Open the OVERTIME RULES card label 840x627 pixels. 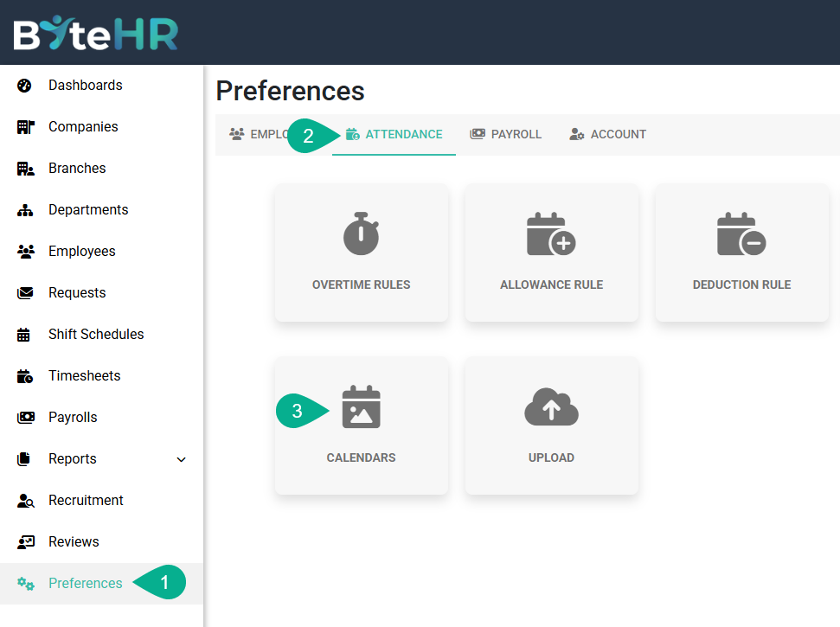(361, 285)
